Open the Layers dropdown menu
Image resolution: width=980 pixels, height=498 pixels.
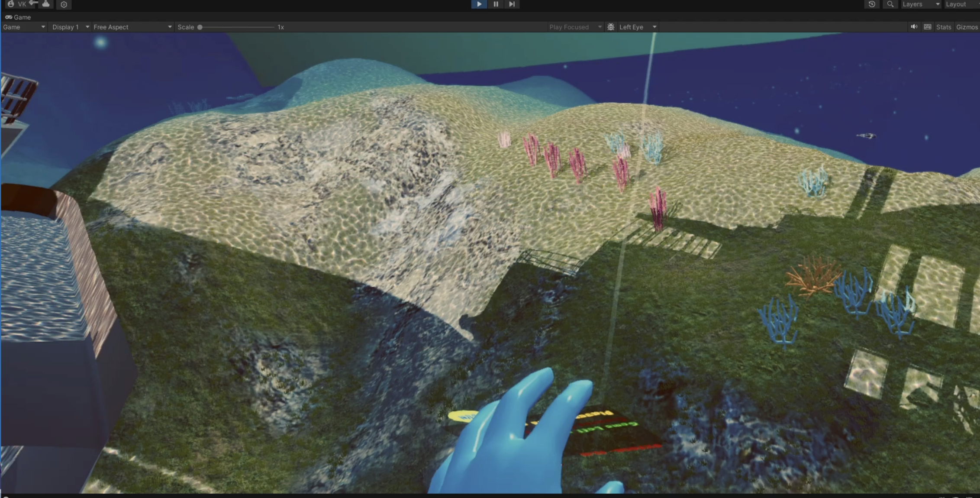tap(920, 4)
